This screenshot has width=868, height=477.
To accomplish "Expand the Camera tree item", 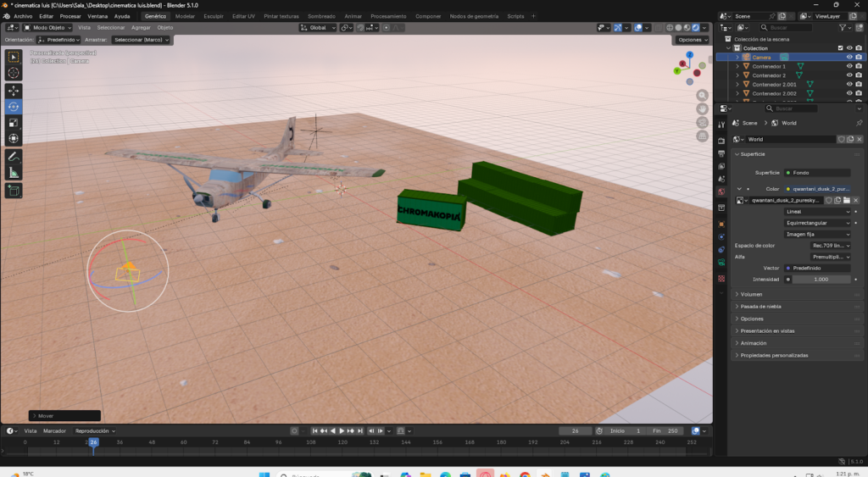I will tap(737, 57).
